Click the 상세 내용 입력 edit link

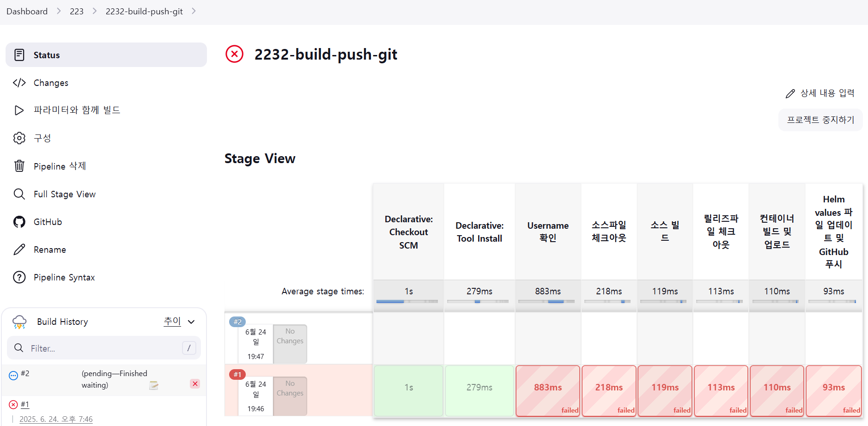820,93
